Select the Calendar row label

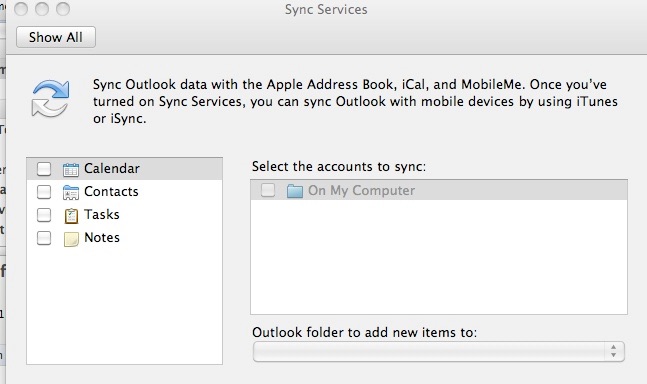pos(112,169)
